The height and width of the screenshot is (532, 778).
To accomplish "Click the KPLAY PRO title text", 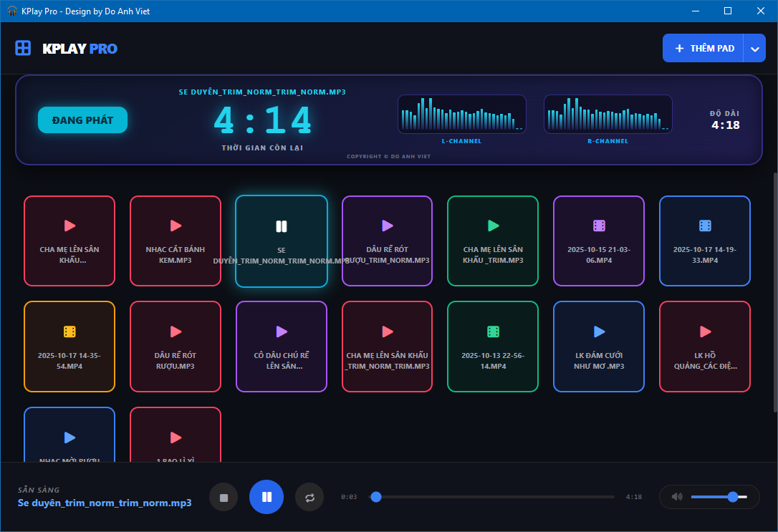I will click(x=80, y=49).
